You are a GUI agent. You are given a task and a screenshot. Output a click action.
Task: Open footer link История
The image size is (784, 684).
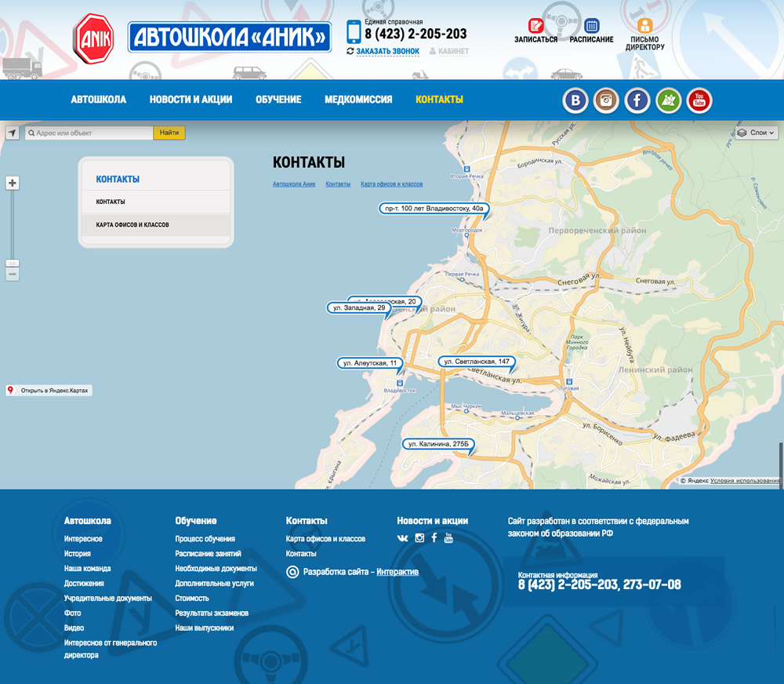pyautogui.click(x=77, y=554)
